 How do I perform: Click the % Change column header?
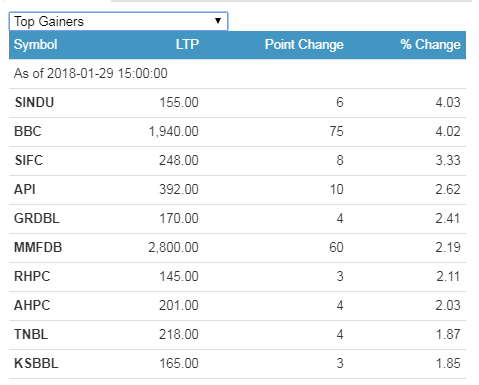click(x=430, y=45)
